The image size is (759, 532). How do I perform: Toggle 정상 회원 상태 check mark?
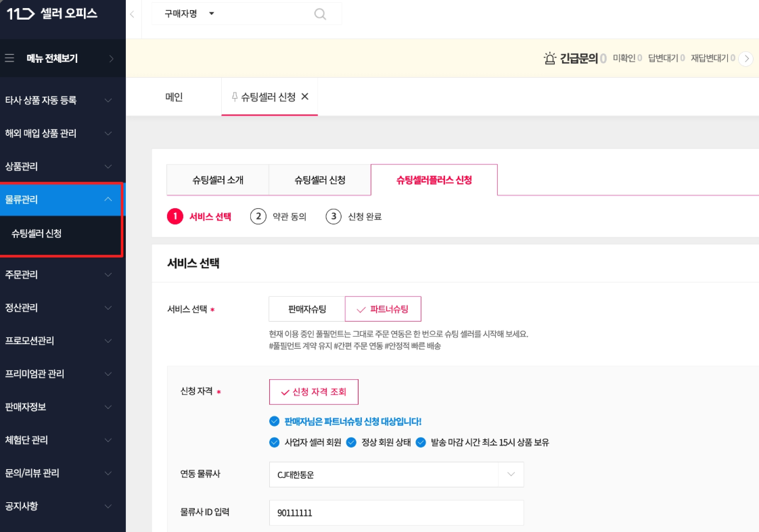point(351,442)
